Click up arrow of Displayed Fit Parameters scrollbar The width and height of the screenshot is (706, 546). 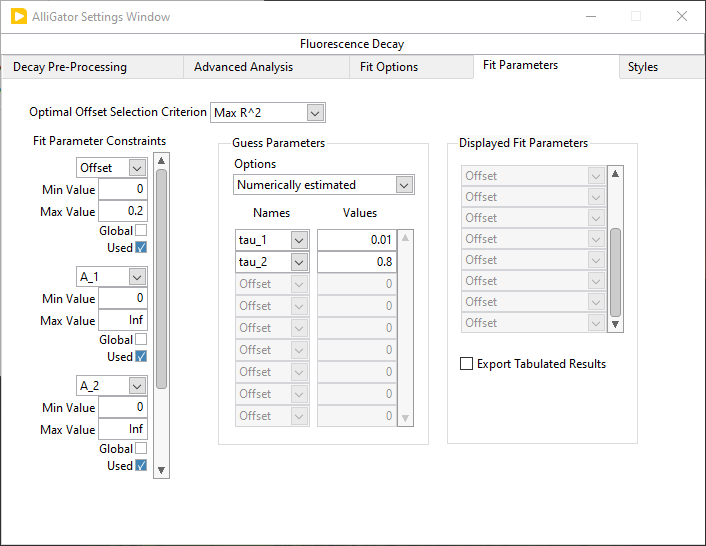coord(615,174)
